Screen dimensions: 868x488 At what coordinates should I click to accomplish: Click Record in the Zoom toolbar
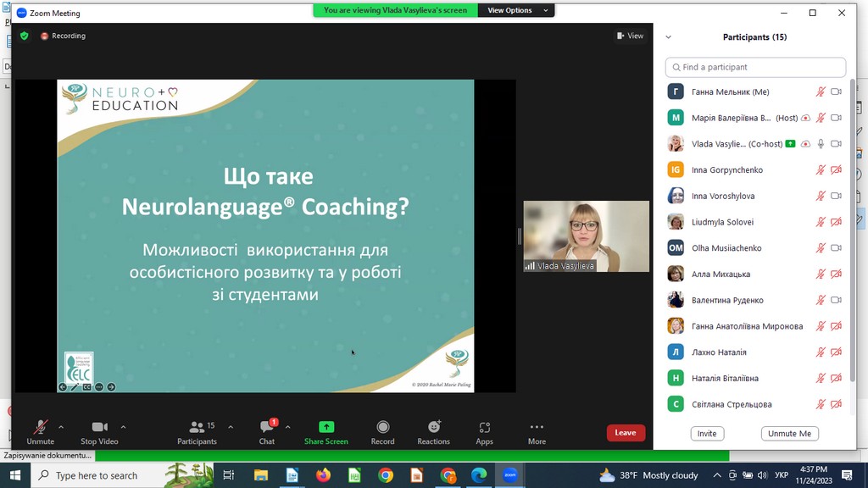click(x=382, y=430)
